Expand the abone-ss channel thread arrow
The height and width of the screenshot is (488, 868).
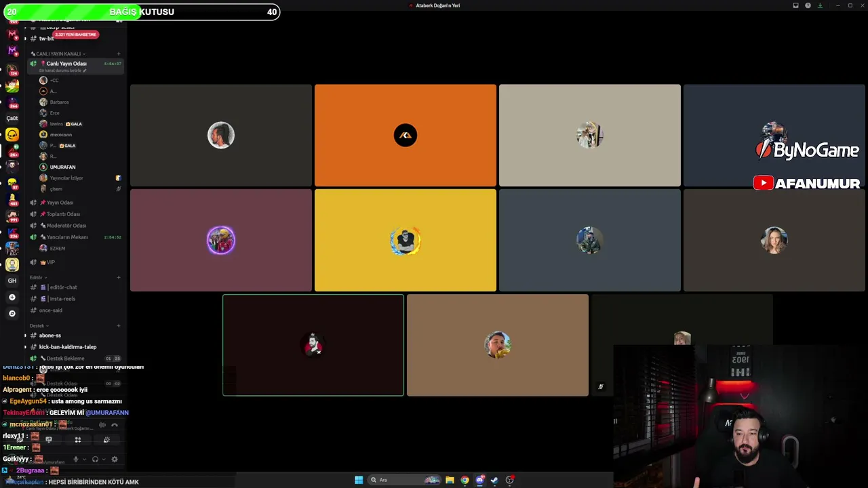25,335
